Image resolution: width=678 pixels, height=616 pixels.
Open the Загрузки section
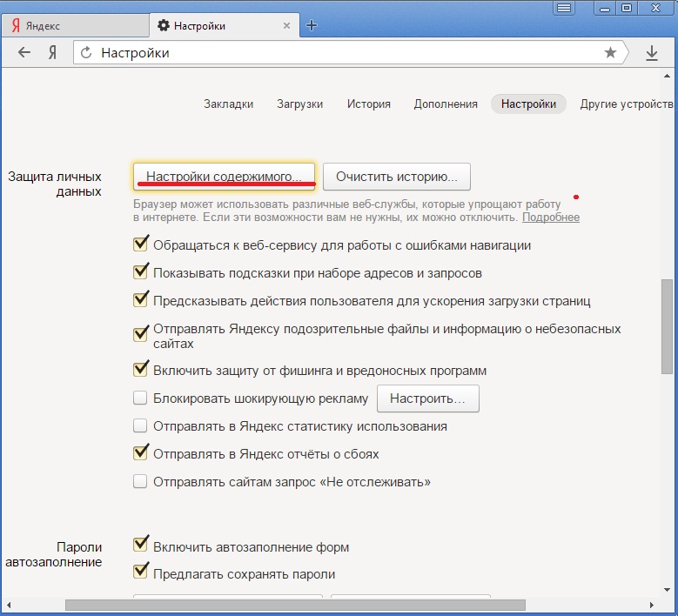pyautogui.click(x=299, y=104)
